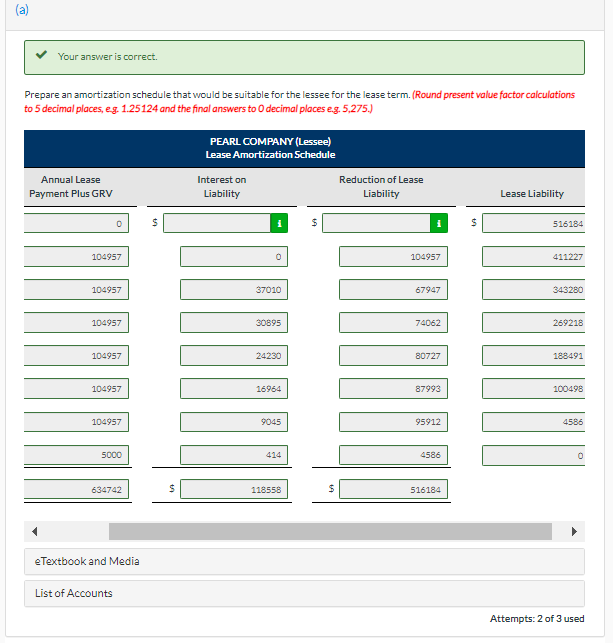This screenshot has height=643, width=613.
Task: Click the horizontal scrollbar thumb
Action: click(330, 531)
